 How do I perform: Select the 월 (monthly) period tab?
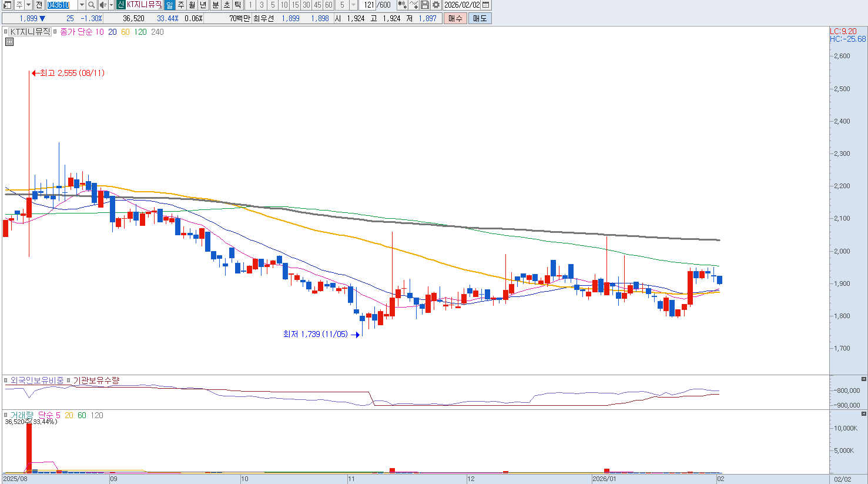192,5
